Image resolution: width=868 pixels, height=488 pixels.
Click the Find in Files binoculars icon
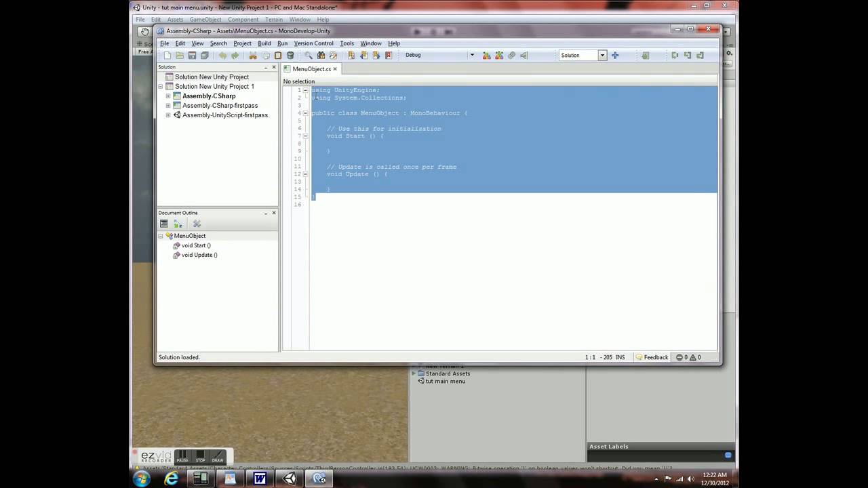point(321,56)
